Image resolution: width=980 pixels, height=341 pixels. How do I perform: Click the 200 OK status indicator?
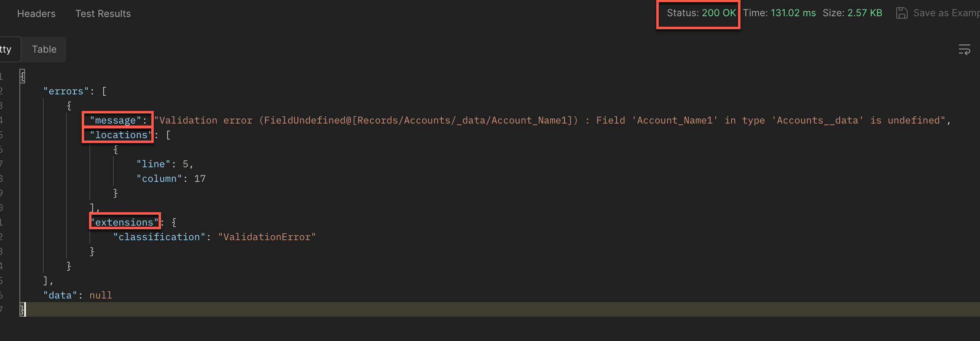tap(719, 13)
